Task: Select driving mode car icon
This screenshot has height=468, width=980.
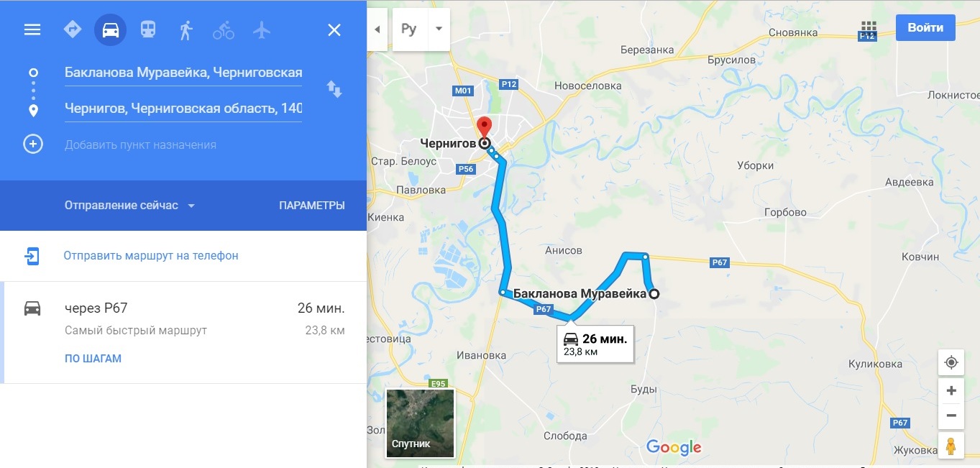Action: coord(111,29)
